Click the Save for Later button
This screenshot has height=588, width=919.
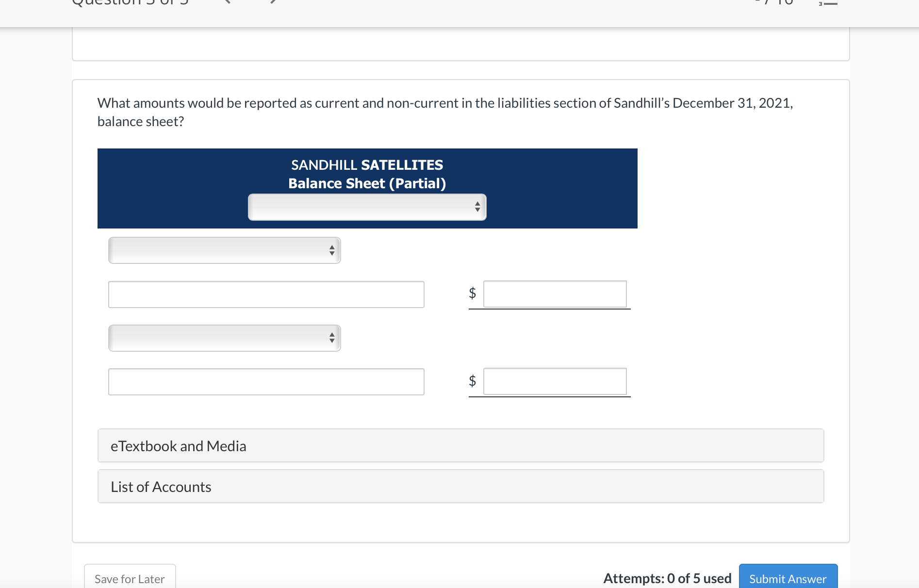pos(129,578)
